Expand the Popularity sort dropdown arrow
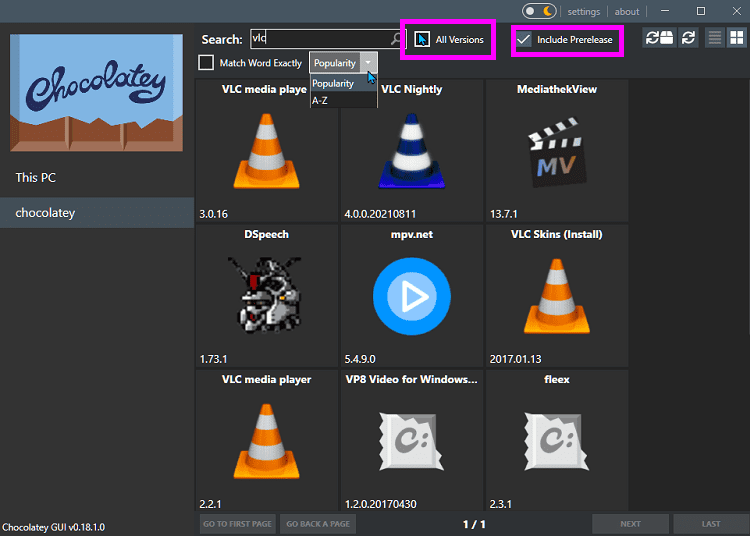 (x=368, y=63)
